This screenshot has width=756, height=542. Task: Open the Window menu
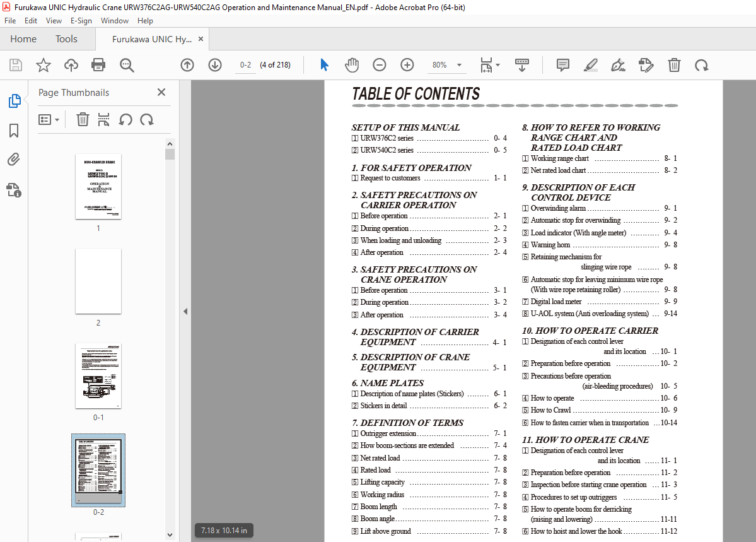115,21
